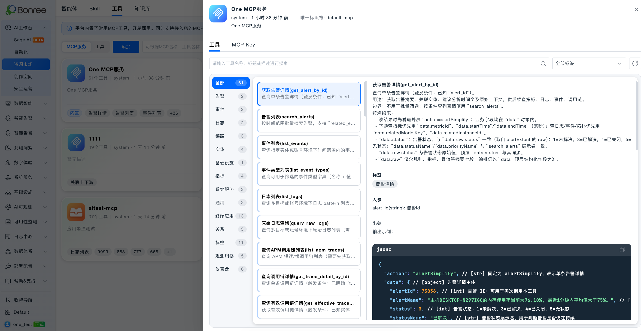Select the 告警列表(search_alerts) tool card
644x331 pixels.
(x=309, y=120)
